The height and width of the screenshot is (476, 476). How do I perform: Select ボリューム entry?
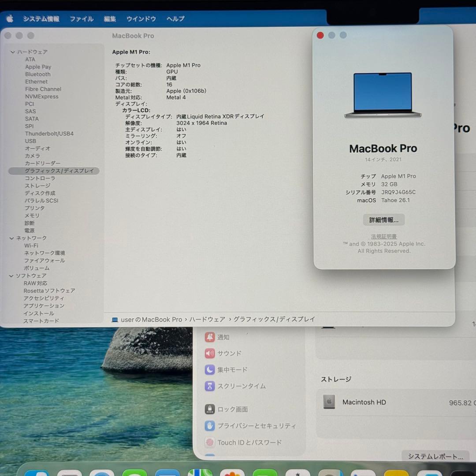[37, 268]
